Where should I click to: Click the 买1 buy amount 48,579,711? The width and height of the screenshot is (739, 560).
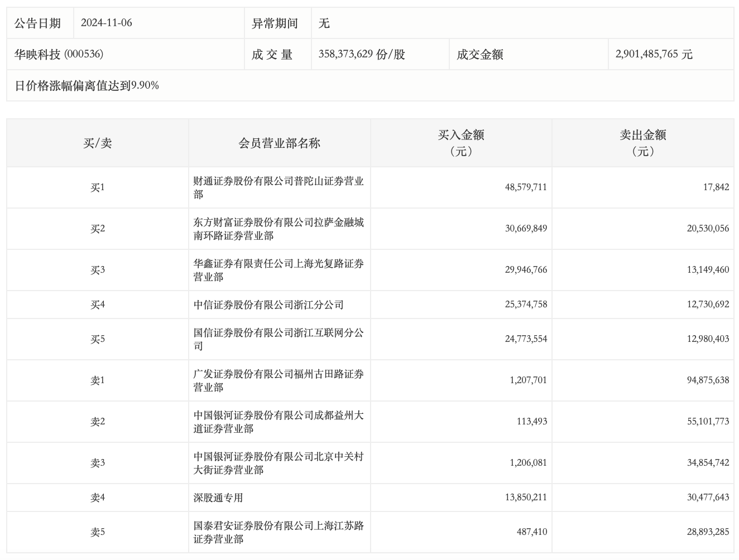(526, 187)
